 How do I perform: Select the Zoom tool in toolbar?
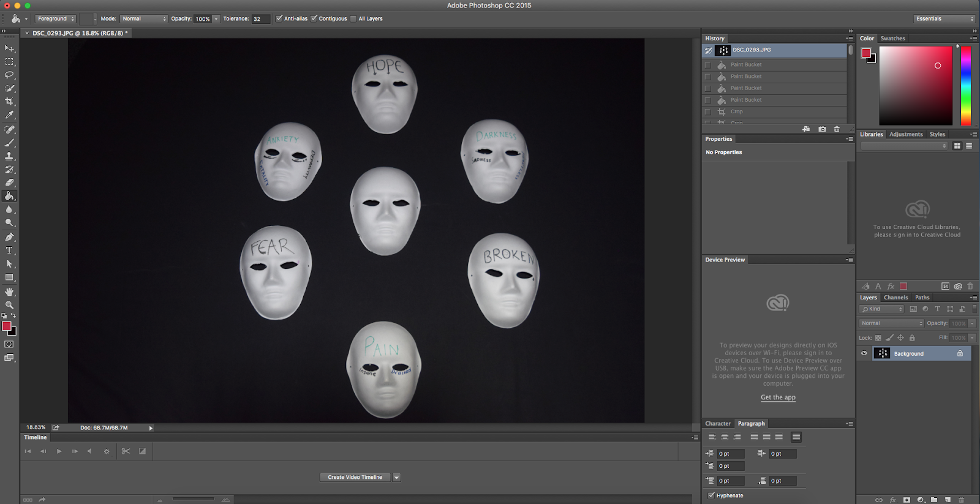[x=9, y=304]
